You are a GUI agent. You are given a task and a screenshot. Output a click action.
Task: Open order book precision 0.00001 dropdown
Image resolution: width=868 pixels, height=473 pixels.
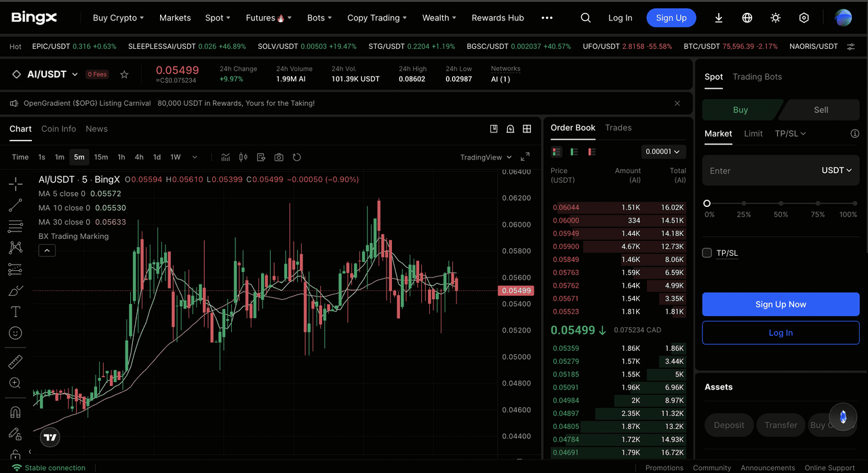point(663,151)
